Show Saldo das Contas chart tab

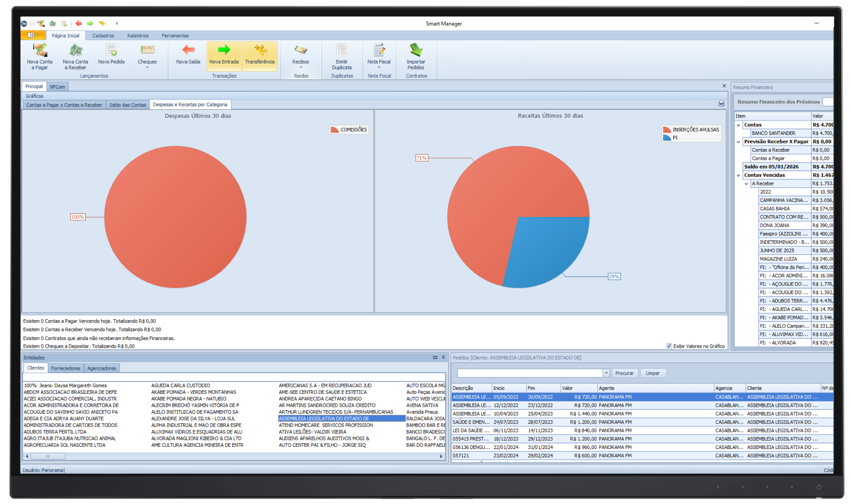(128, 105)
